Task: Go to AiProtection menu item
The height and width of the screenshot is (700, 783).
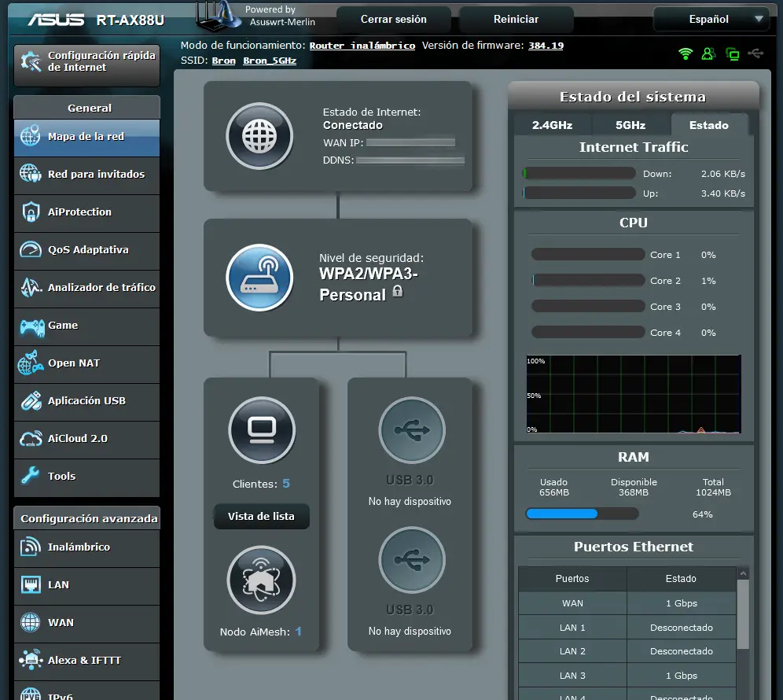Action: pyautogui.click(x=87, y=212)
